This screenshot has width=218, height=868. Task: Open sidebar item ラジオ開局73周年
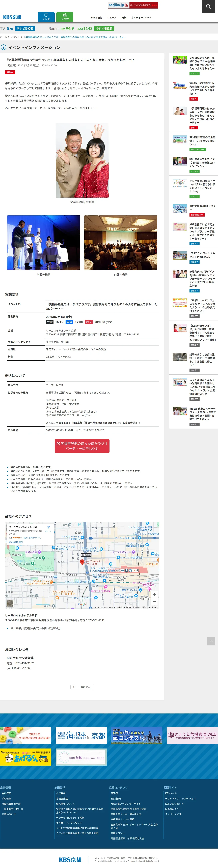tap(193, 188)
